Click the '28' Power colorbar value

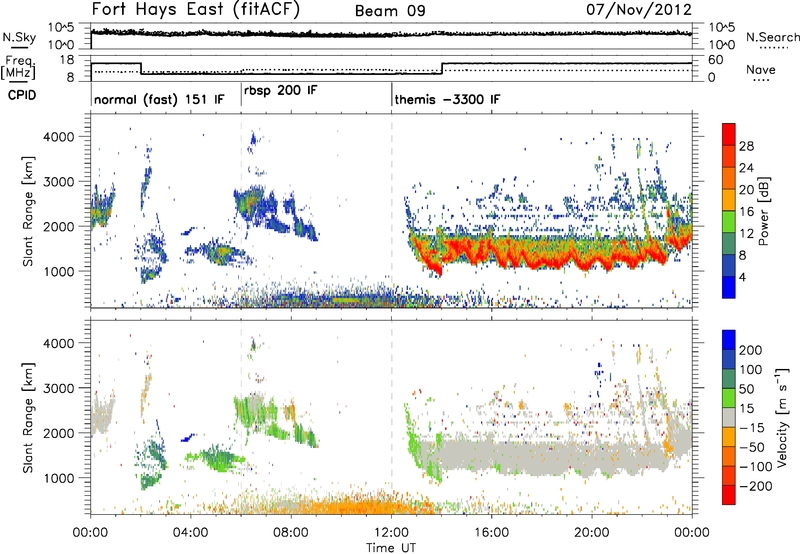coord(746,146)
